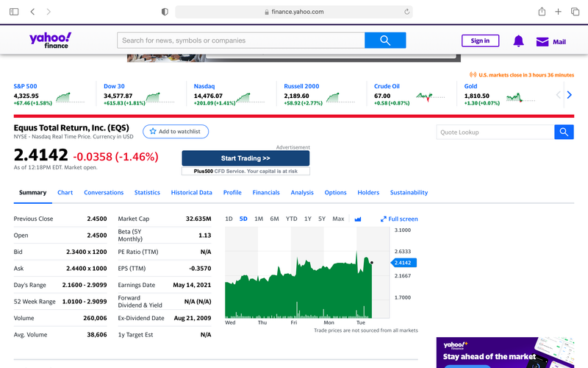Image resolution: width=588 pixels, height=368 pixels.
Task: Open the Mail envelope icon
Action: click(542, 42)
